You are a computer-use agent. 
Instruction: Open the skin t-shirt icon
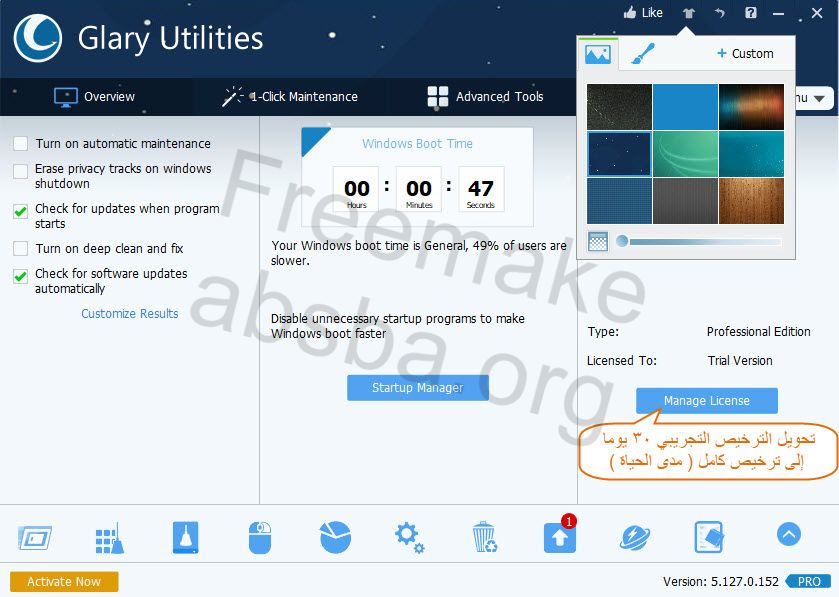(689, 13)
